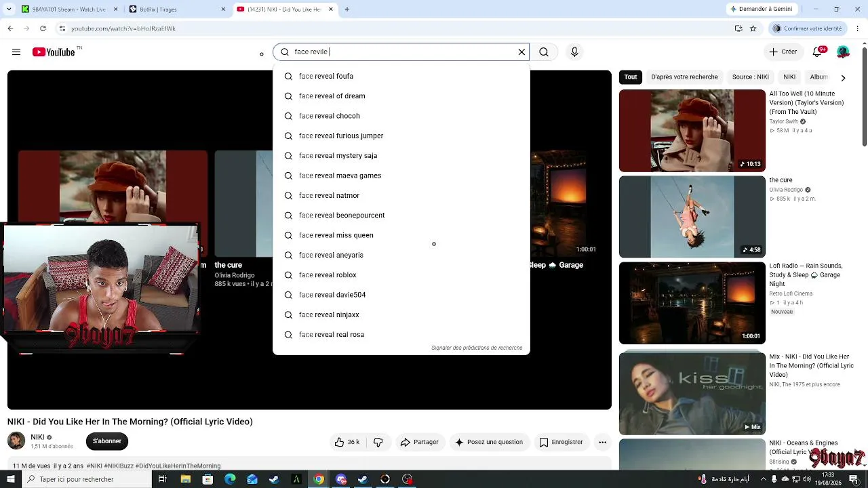Viewport: 868px width, 488px height.
Task: Choose suggestion "face reveal of dream"
Action: 401,96
